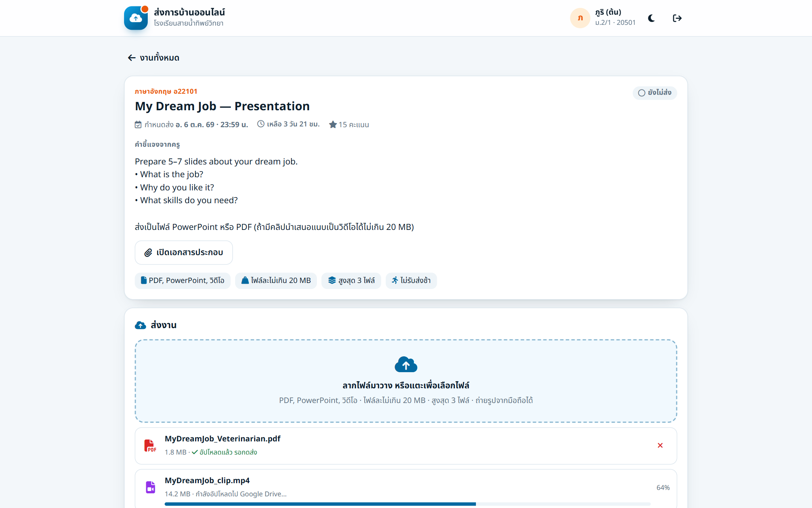Click the calendar deadline icon
Screen dimensions: 812x508
click(x=138, y=125)
